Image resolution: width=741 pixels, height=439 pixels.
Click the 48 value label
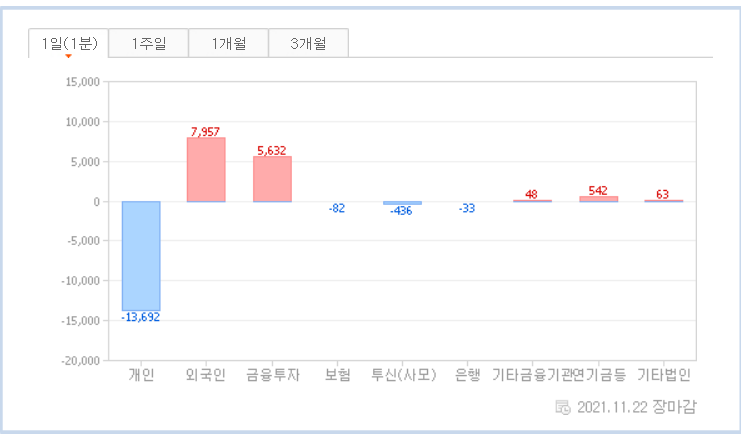pos(531,194)
